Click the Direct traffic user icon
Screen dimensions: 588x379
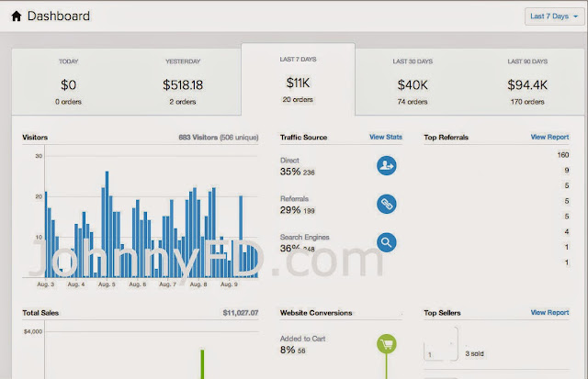pyautogui.click(x=386, y=165)
